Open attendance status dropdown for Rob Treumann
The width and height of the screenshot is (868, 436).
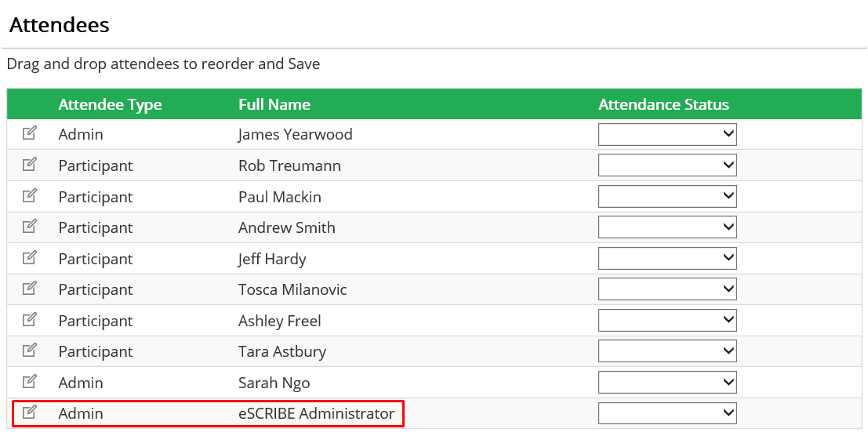click(x=667, y=165)
